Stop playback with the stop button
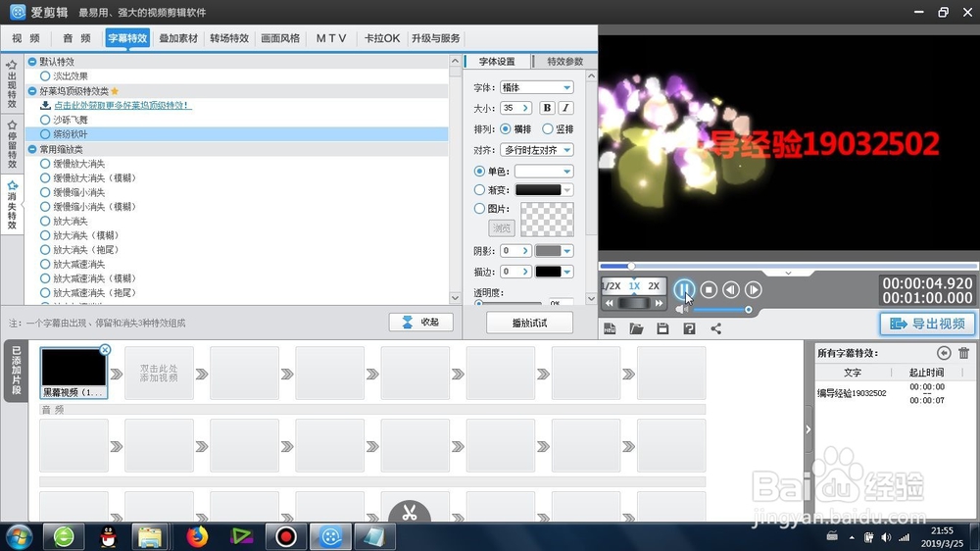Image resolution: width=980 pixels, height=551 pixels. (x=709, y=289)
